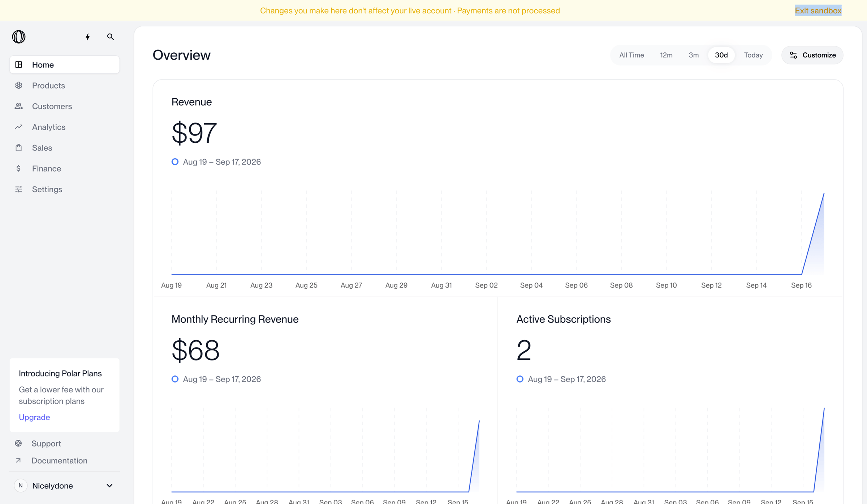The image size is (867, 504).
Task: Open the Sales section
Action: click(x=65, y=148)
